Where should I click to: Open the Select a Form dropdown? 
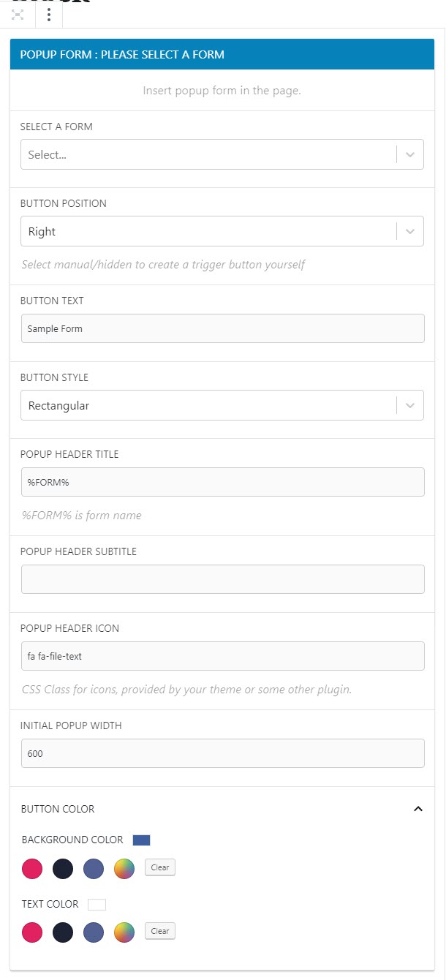[x=222, y=154]
